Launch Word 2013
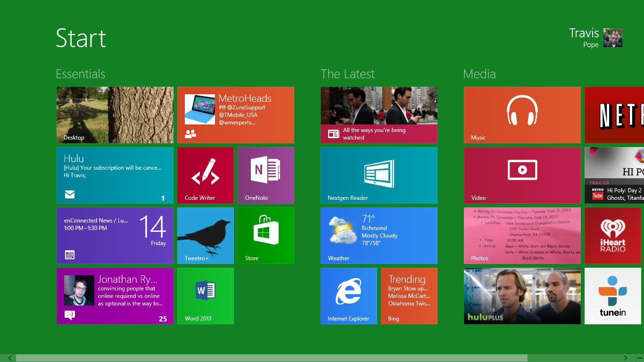 [205, 296]
